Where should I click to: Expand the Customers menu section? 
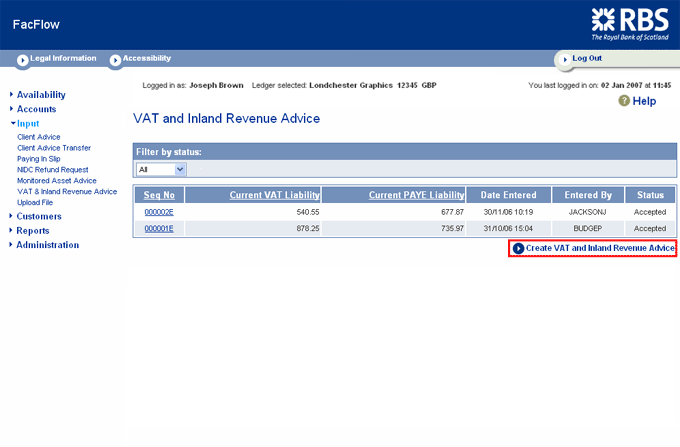[x=39, y=216]
